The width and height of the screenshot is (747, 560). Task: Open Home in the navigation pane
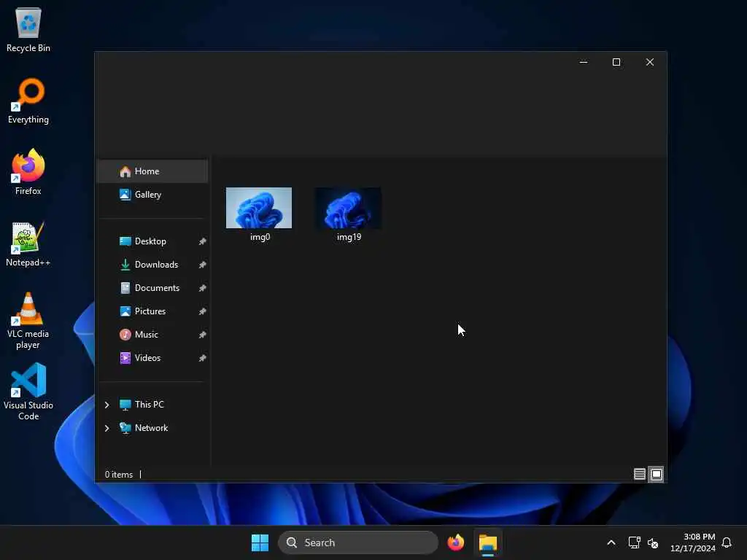coord(152,171)
